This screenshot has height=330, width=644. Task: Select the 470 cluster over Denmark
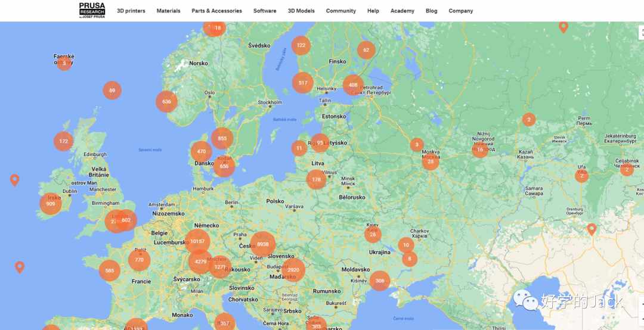(202, 151)
